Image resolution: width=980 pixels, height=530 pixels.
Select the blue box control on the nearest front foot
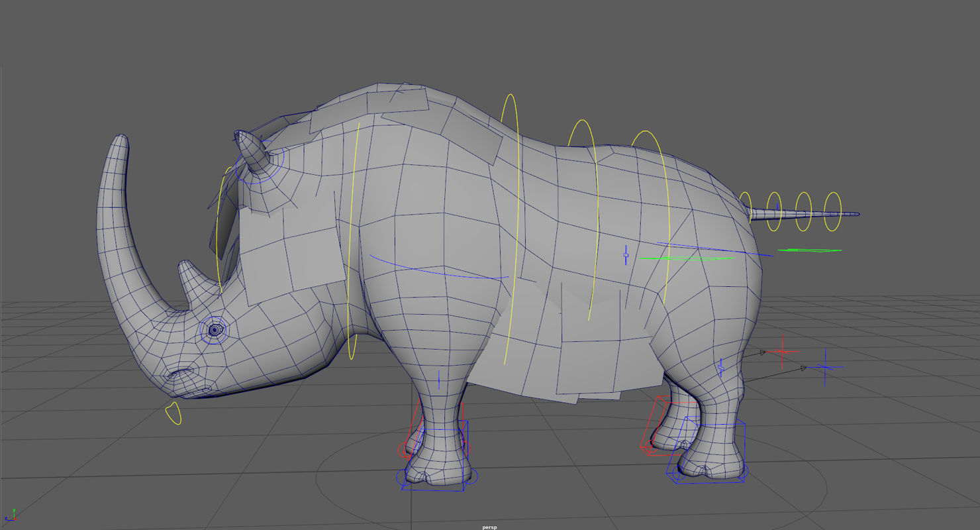pos(434,456)
